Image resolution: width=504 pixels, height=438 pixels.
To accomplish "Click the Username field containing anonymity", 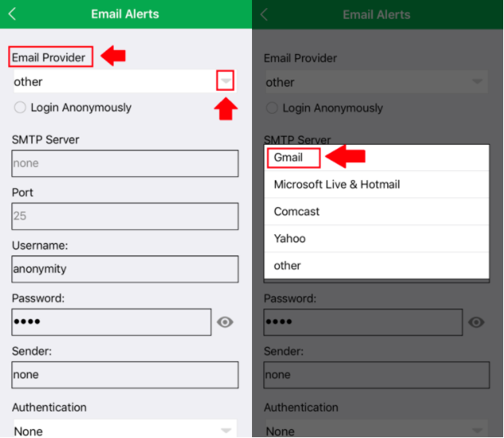I will pos(124,269).
